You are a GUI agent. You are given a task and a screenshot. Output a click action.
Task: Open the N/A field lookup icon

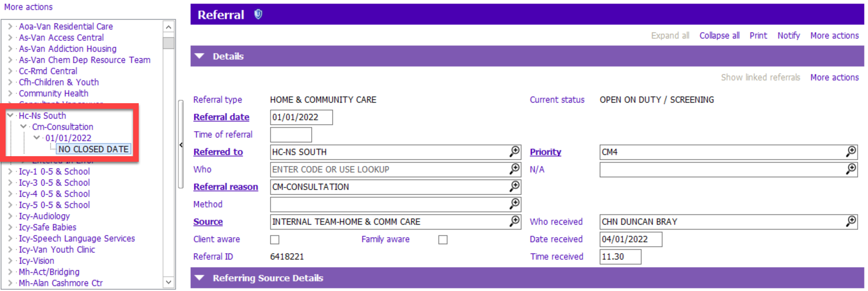851,169
